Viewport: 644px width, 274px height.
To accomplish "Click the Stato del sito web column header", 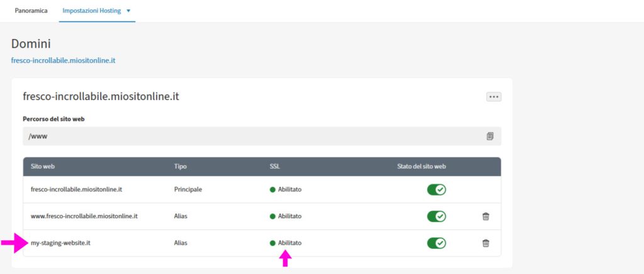I will (x=421, y=167).
